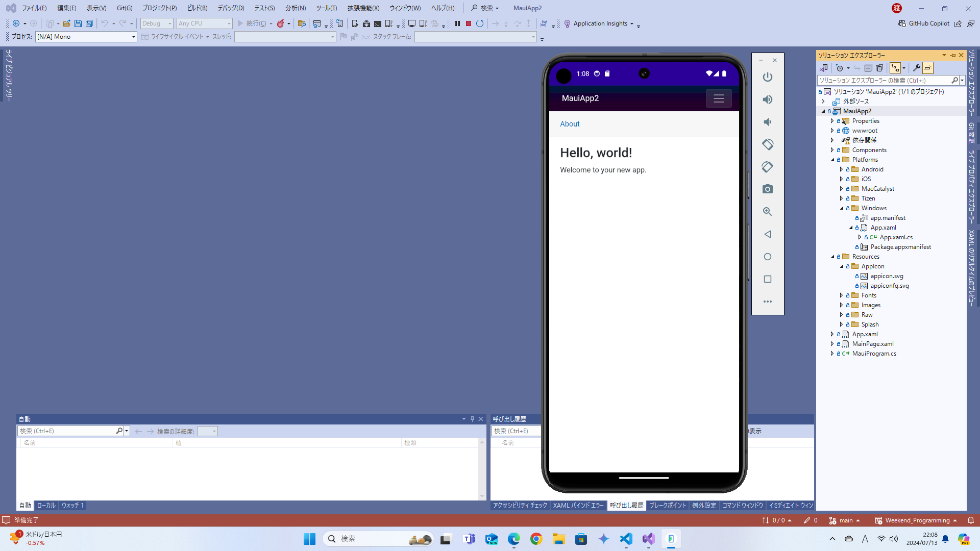The height and width of the screenshot is (551, 980).
Task: Collapse all items in Solution Explorer
Action: (868, 68)
